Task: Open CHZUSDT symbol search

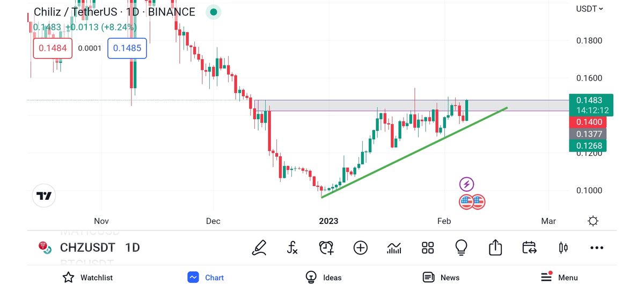Action: click(87, 248)
